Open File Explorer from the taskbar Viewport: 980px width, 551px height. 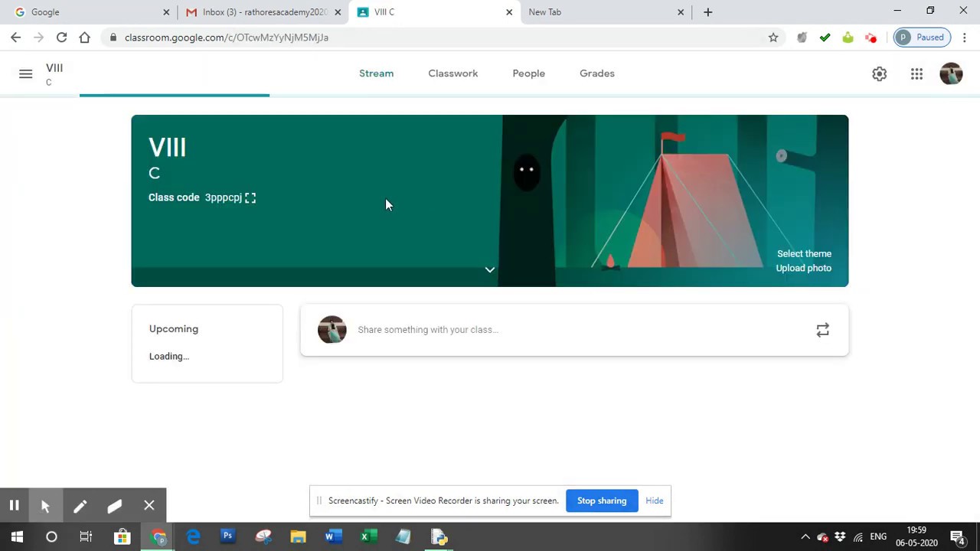pos(298,537)
